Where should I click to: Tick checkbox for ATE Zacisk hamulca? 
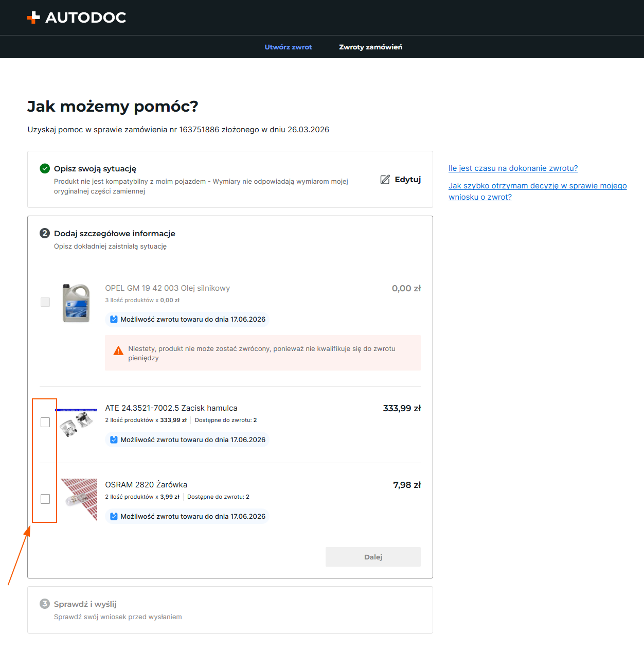click(x=45, y=422)
